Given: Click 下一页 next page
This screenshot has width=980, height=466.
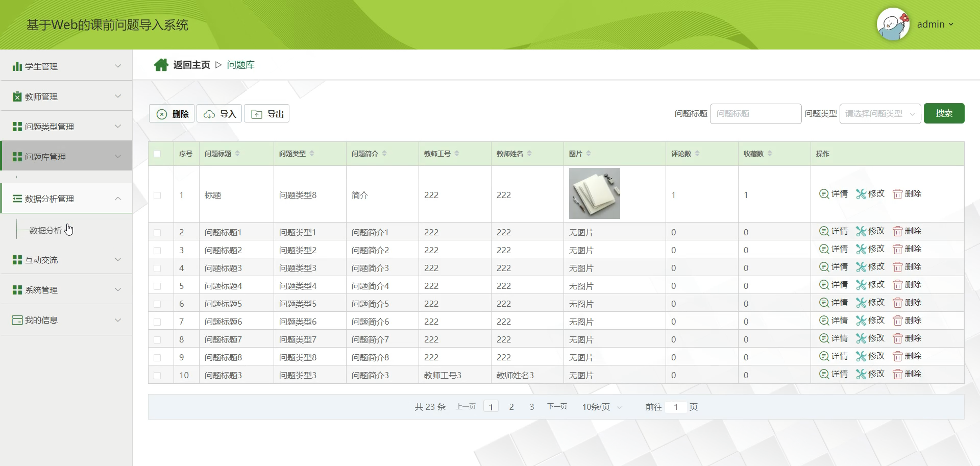Looking at the screenshot, I should click(x=557, y=406).
